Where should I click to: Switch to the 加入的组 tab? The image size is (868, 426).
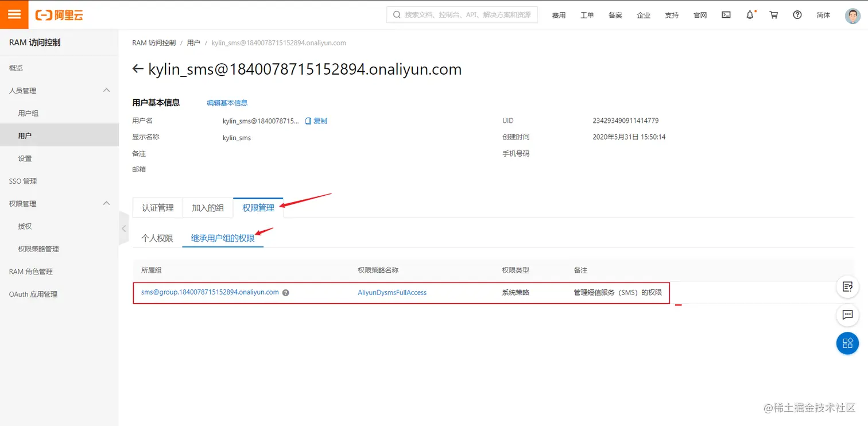pos(208,208)
